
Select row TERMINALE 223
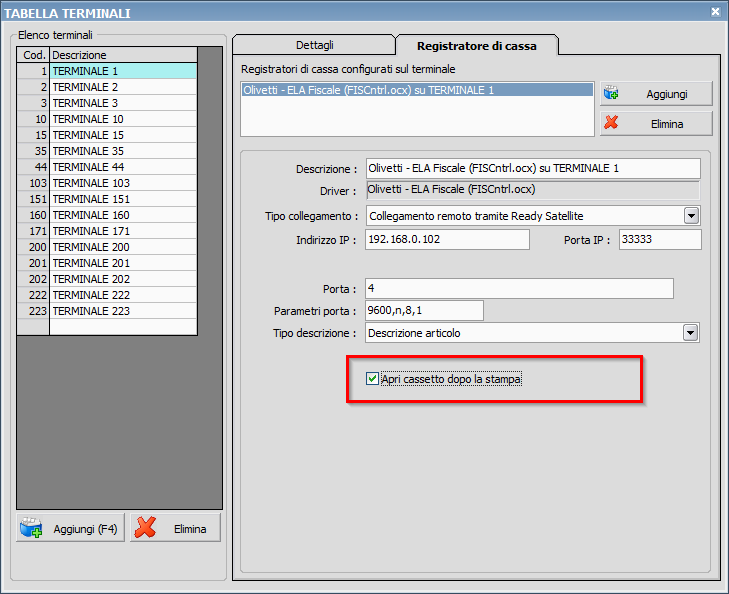click(x=107, y=311)
